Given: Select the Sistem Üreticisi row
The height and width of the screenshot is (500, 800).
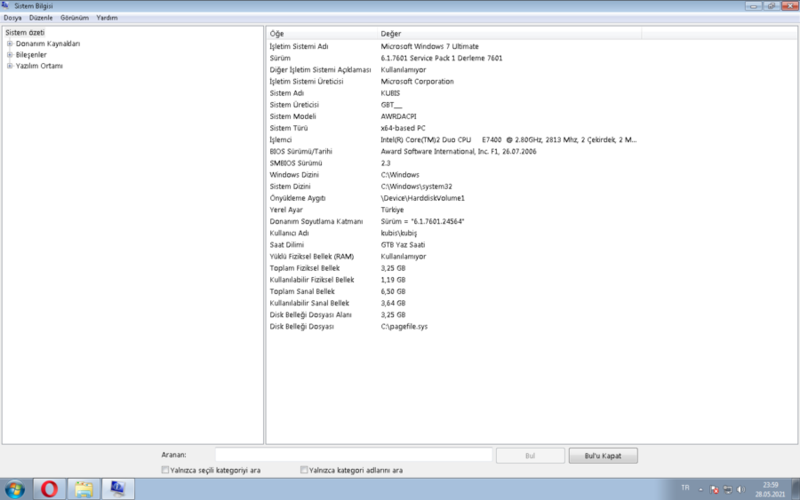Looking at the screenshot, I should (x=294, y=105).
